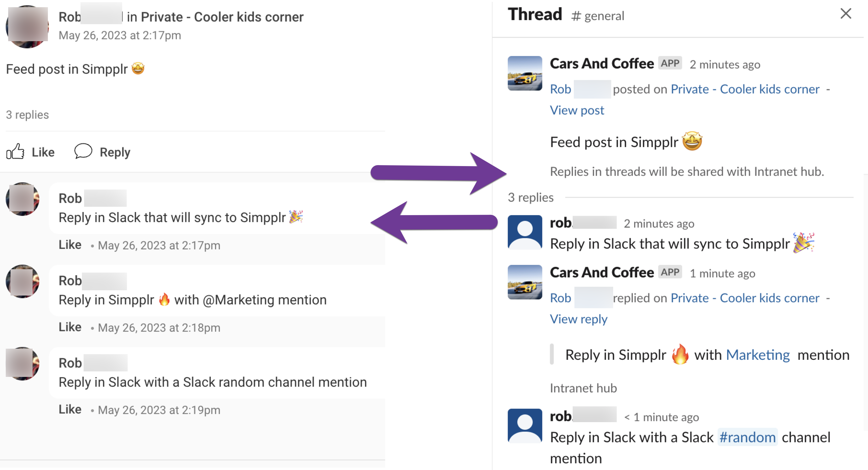
Task: Click the Marketing mention link in the thread
Action: tap(758, 355)
